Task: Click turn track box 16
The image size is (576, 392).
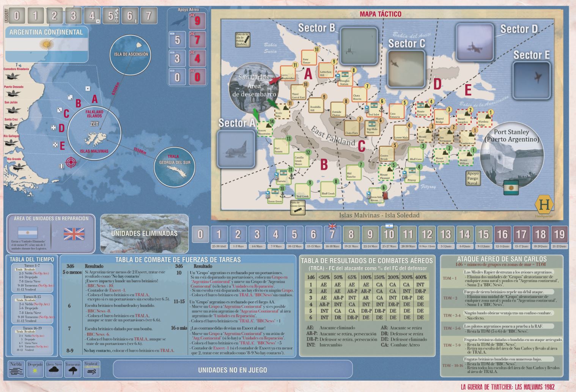Action: pyautogui.click(x=502, y=234)
